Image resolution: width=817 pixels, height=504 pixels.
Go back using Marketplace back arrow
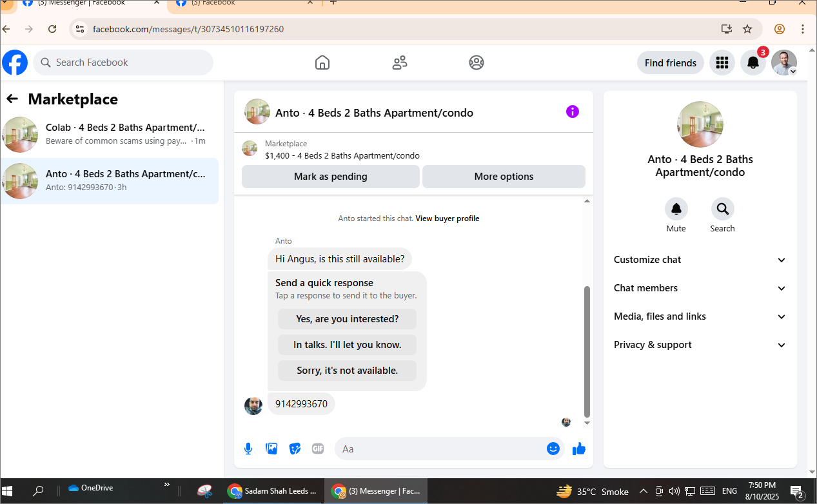click(12, 99)
